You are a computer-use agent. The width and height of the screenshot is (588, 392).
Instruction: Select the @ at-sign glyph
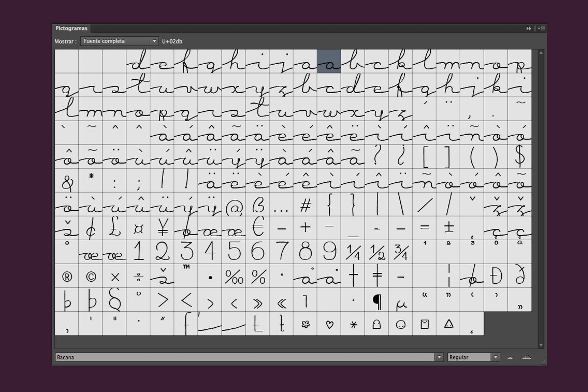point(234,205)
